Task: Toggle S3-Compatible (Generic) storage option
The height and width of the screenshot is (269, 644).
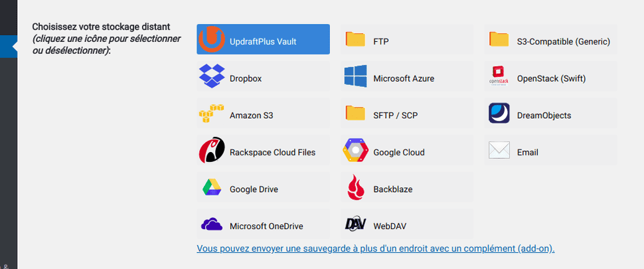Action: point(563,41)
